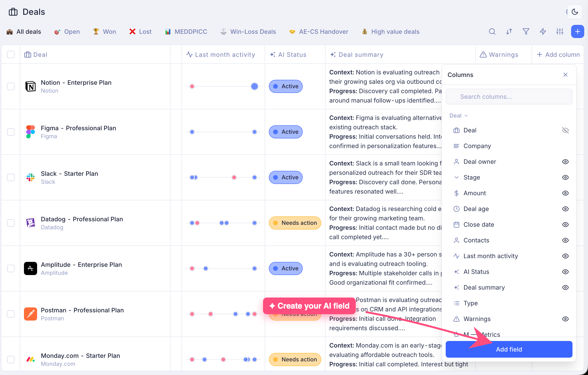588x375 pixels.
Task: Switch to the Lost view tab
Action: pyautogui.click(x=140, y=32)
